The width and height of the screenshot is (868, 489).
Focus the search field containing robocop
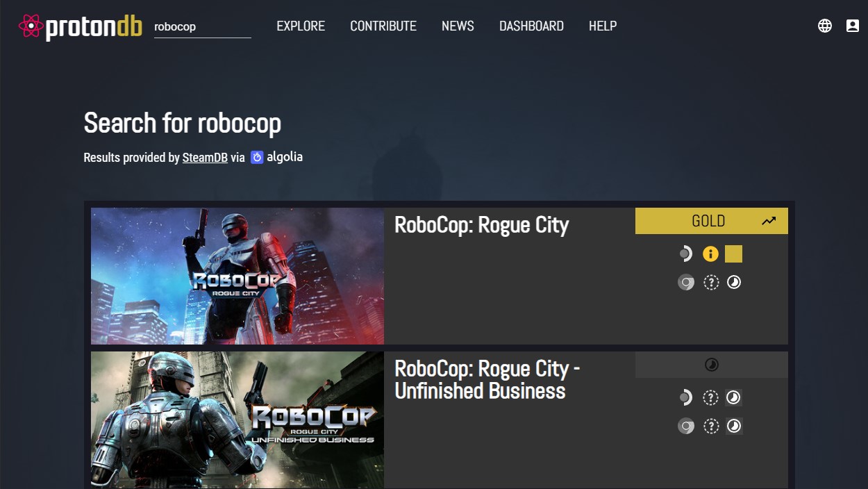pos(203,26)
